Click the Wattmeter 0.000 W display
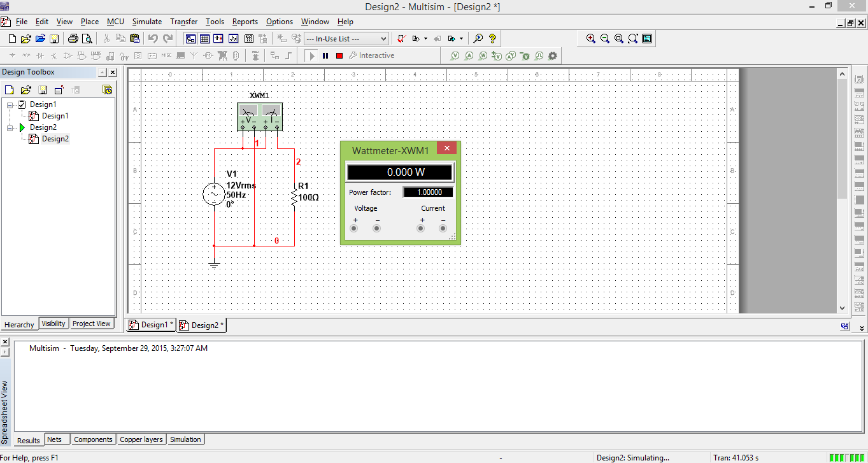Screen dimensions: 868x463 pyautogui.click(x=400, y=172)
